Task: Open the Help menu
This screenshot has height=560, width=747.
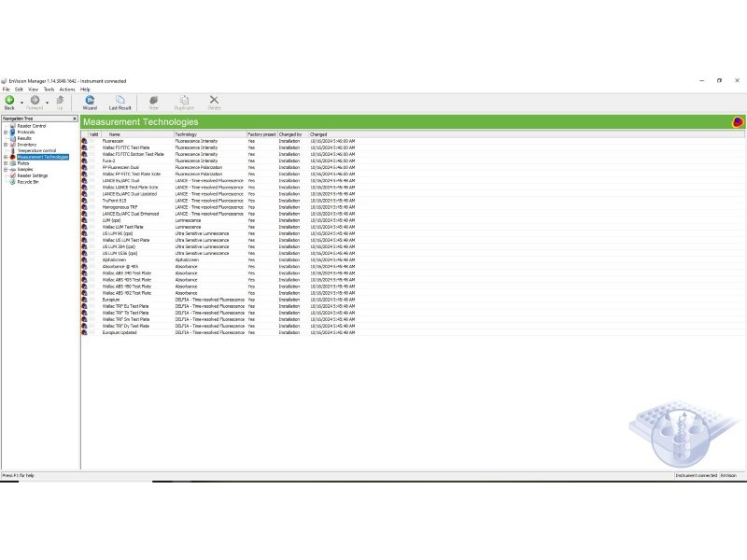Action: (85, 89)
